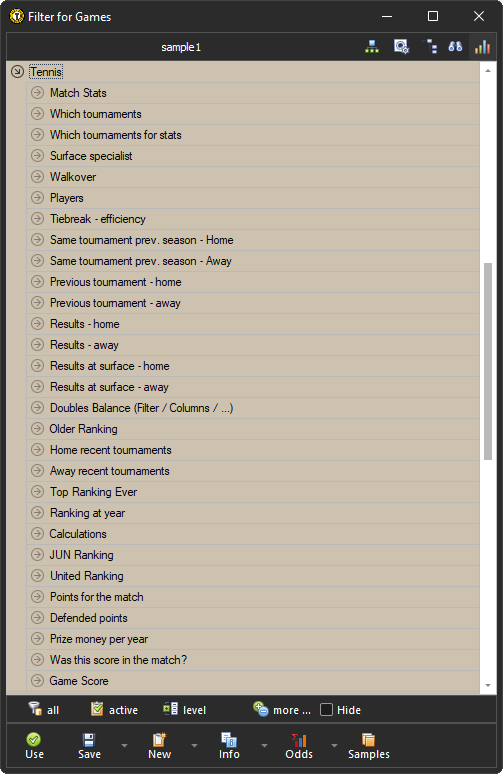Image resolution: width=503 pixels, height=774 pixels.
Task: Show active filters only
Action: coord(115,709)
